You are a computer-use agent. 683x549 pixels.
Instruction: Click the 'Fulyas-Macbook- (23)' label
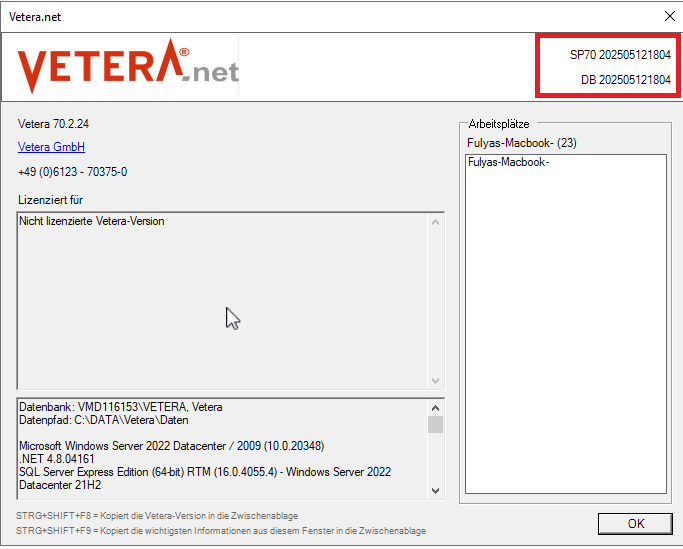coord(522,143)
